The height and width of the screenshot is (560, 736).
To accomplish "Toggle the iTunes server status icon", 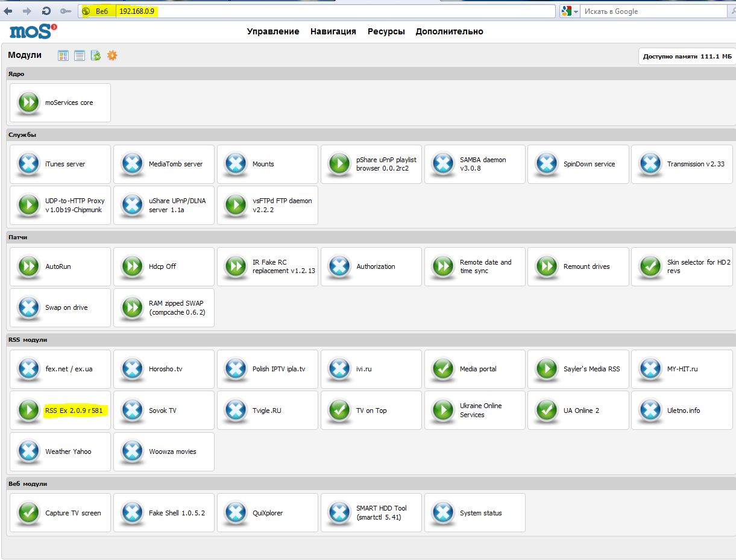I will [x=28, y=164].
